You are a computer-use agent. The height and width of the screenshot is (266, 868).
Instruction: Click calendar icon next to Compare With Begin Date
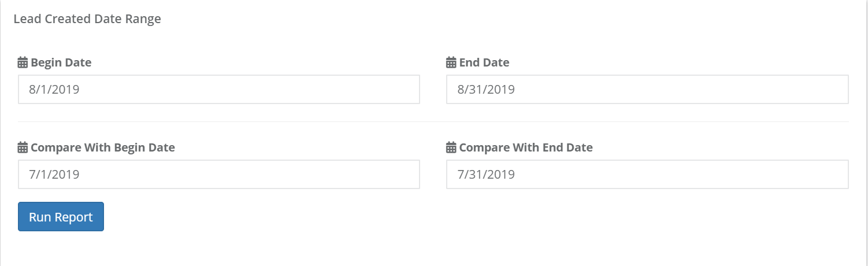[x=23, y=147]
